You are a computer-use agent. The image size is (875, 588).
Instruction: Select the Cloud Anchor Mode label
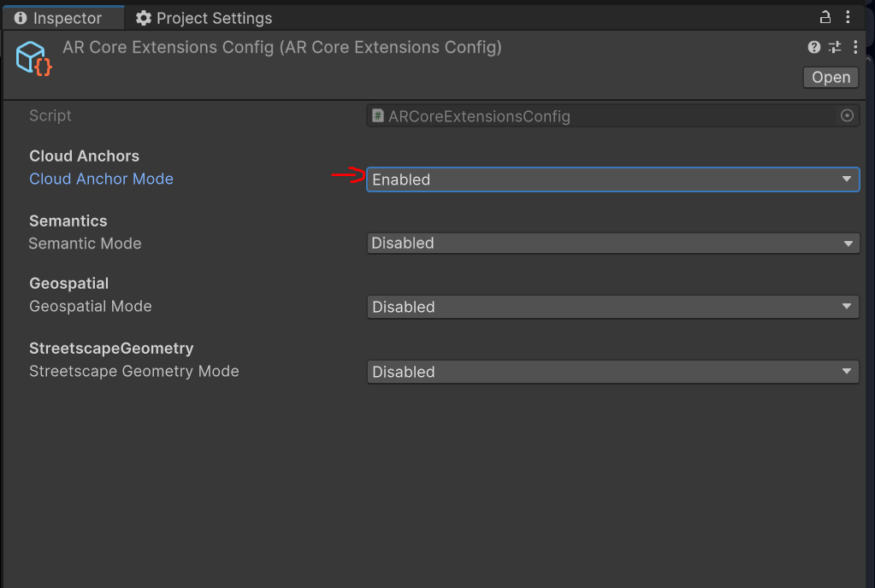[101, 179]
